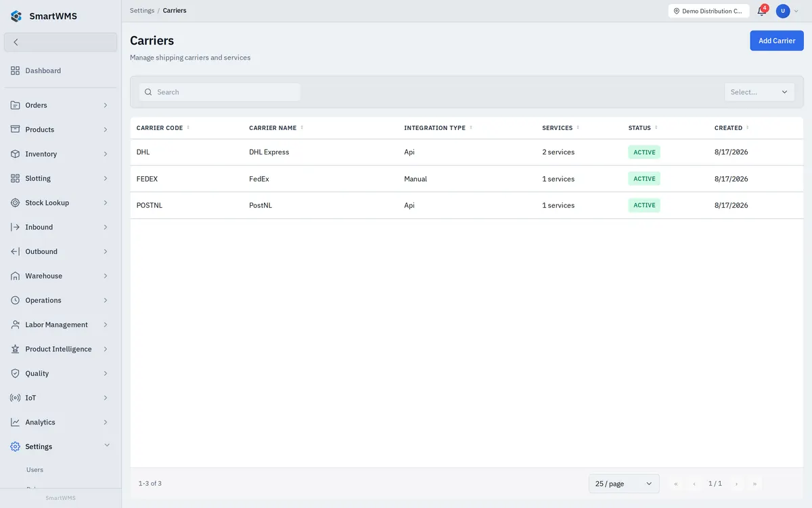Click the Slotting grid icon
812x508 pixels.
15,178
